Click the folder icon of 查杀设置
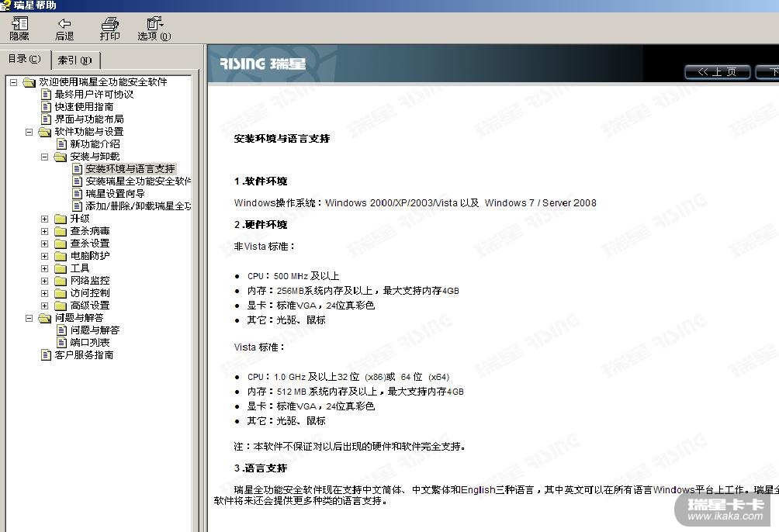This screenshot has height=532, width=779. click(60, 244)
